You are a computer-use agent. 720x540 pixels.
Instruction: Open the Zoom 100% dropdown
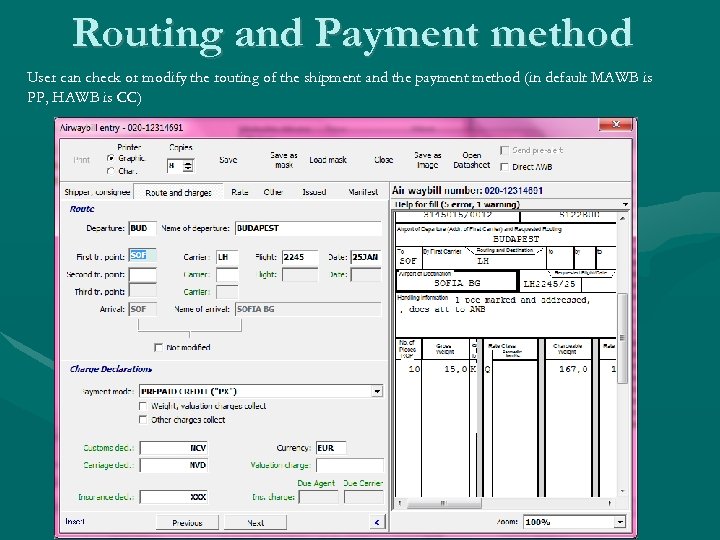619,522
